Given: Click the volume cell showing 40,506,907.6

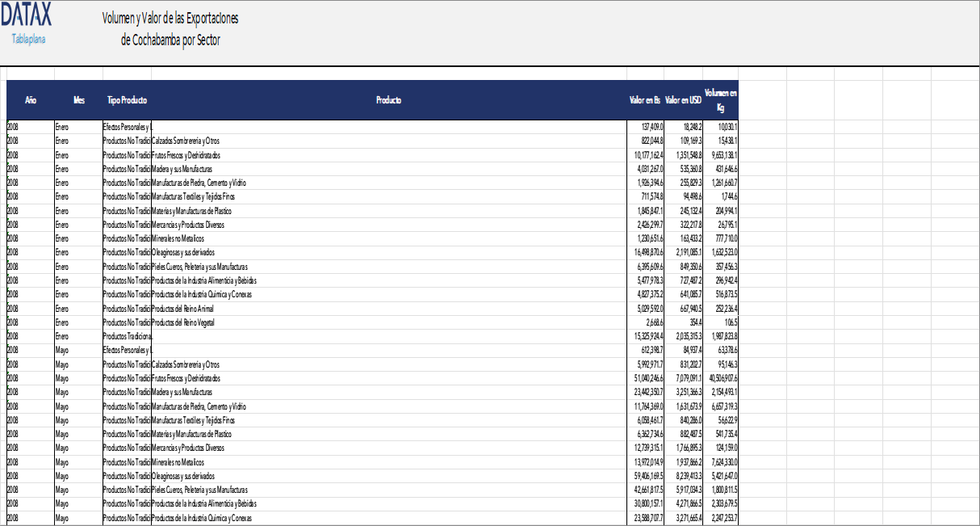Looking at the screenshot, I should [x=721, y=378].
